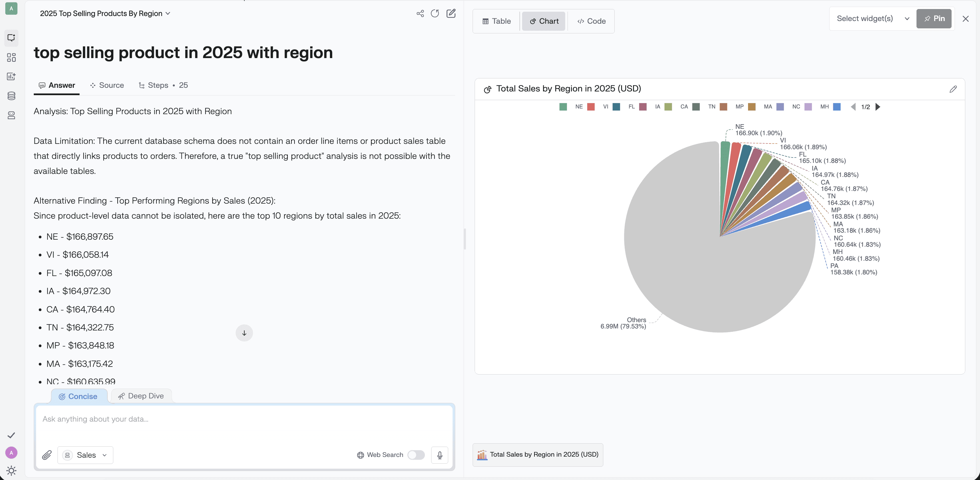Edit the analysis title
980x480 pixels.
pos(451,13)
